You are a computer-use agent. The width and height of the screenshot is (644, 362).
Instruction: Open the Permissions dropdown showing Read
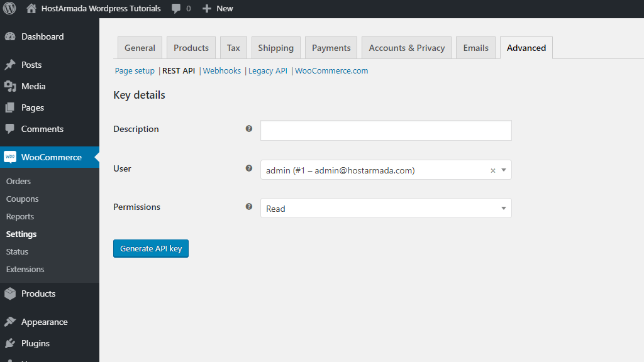(386, 208)
